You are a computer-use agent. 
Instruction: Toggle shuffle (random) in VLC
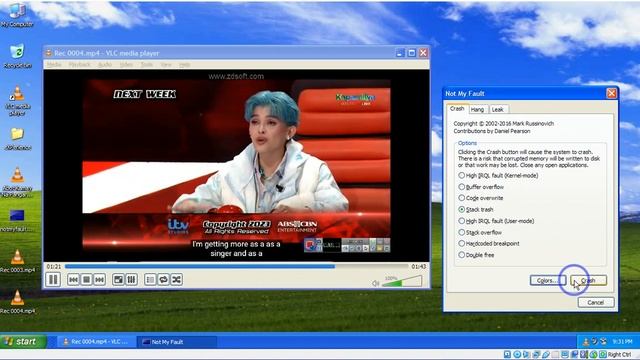176,280
